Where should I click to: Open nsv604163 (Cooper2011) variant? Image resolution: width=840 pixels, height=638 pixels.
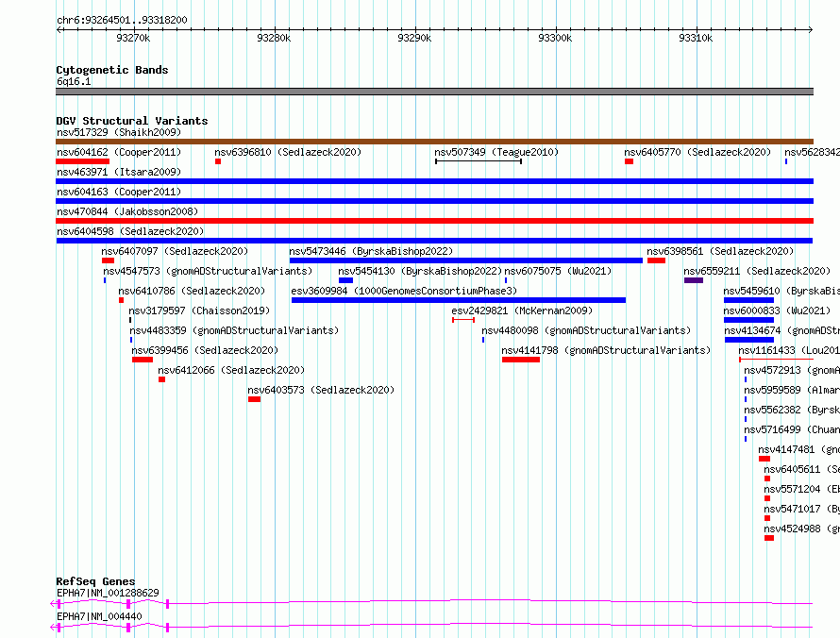[119, 192]
